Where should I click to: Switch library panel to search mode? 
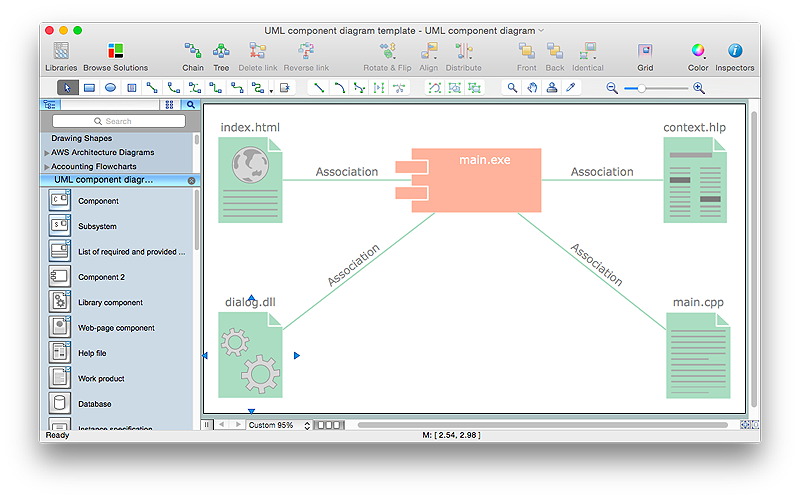[x=190, y=104]
